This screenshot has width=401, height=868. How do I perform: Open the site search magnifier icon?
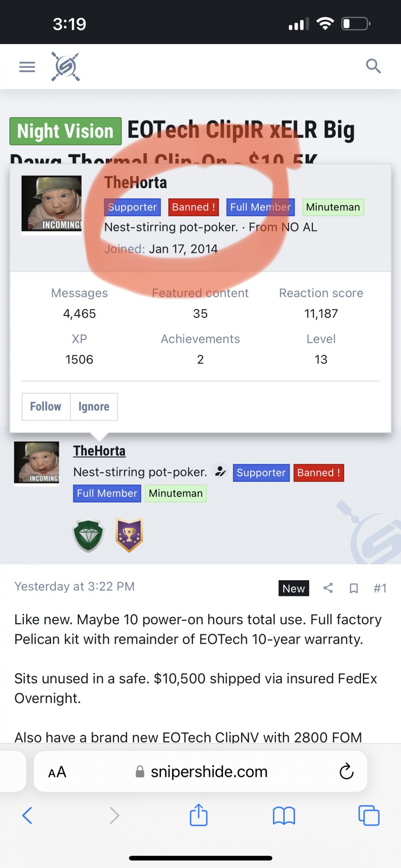tap(373, 66)
